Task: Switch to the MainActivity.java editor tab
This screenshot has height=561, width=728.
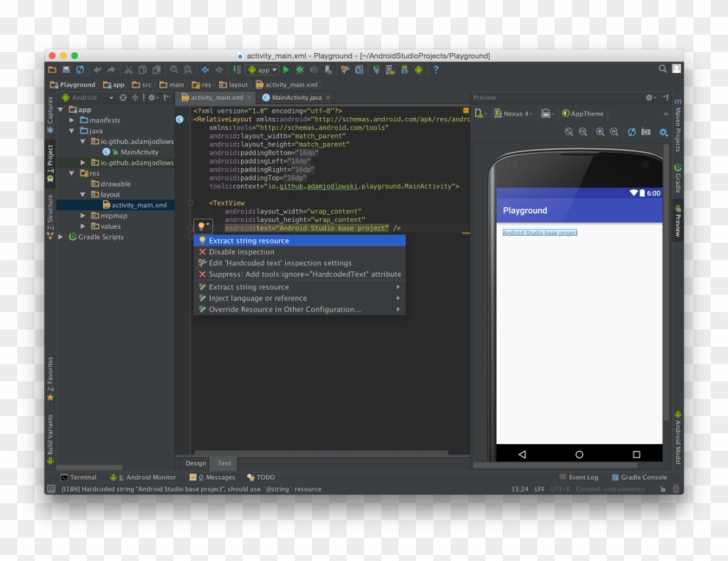Action: point(296,97)
